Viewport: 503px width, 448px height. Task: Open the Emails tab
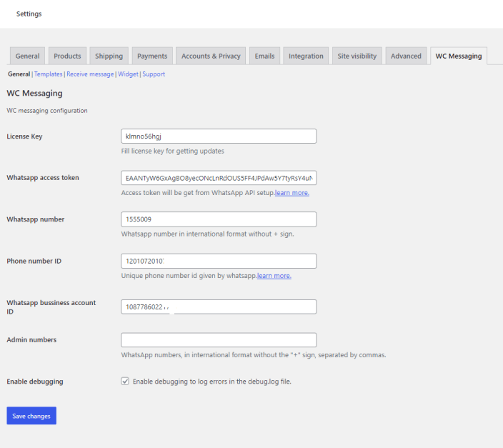[x=264, y=56]
